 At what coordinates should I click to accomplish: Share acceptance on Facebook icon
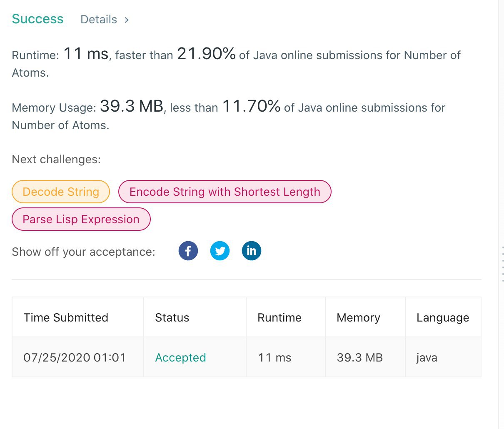point(188,251)
